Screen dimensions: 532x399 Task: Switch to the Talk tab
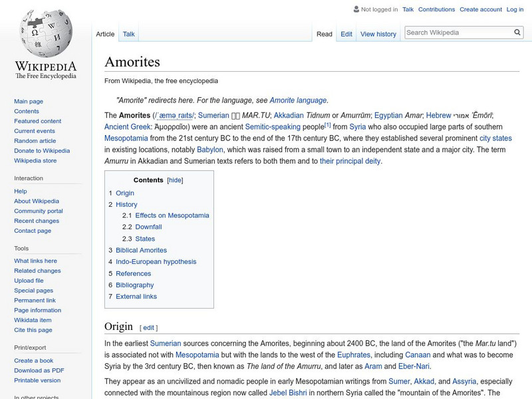click(128, 34)
